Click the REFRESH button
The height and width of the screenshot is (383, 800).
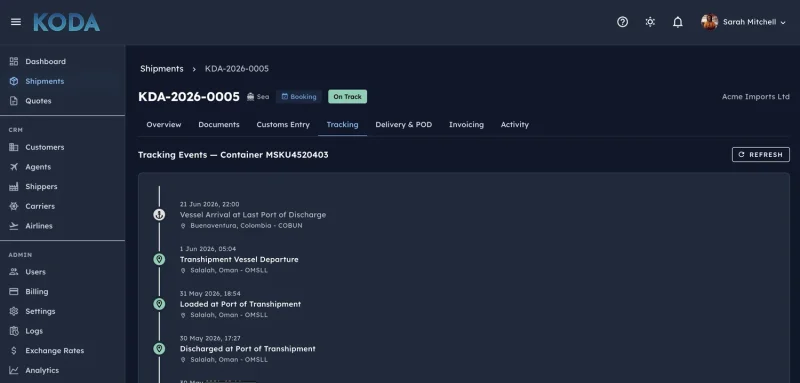(x=761, y=155)
